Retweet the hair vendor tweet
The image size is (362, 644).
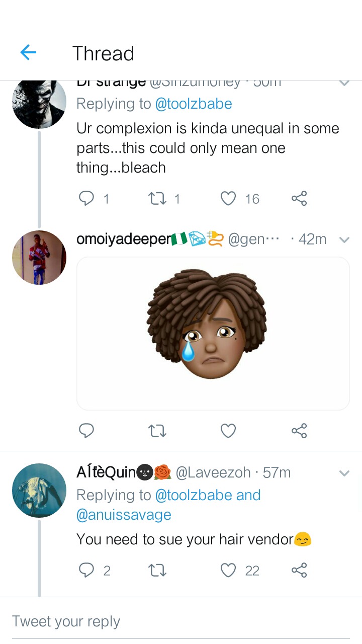pos(158,570)
